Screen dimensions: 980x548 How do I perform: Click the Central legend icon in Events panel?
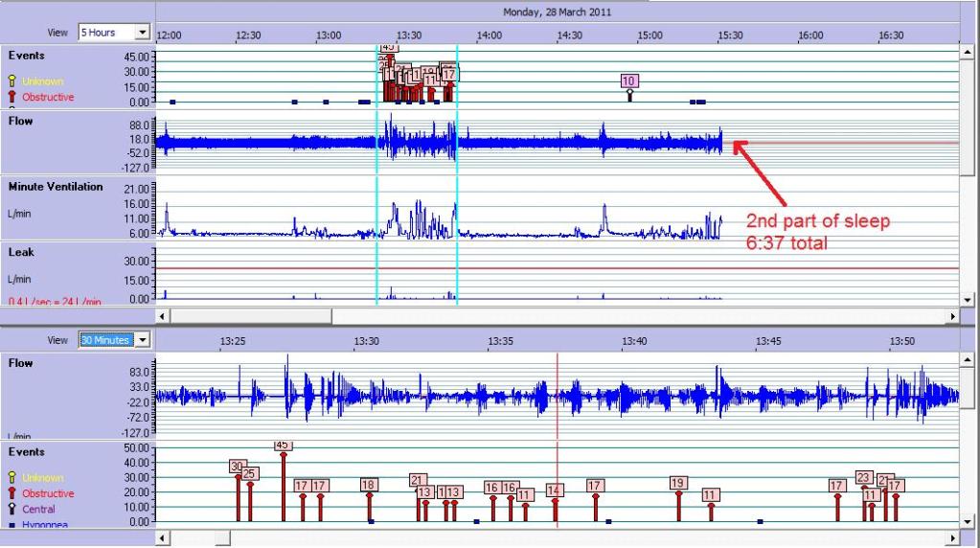click(12, 509)
